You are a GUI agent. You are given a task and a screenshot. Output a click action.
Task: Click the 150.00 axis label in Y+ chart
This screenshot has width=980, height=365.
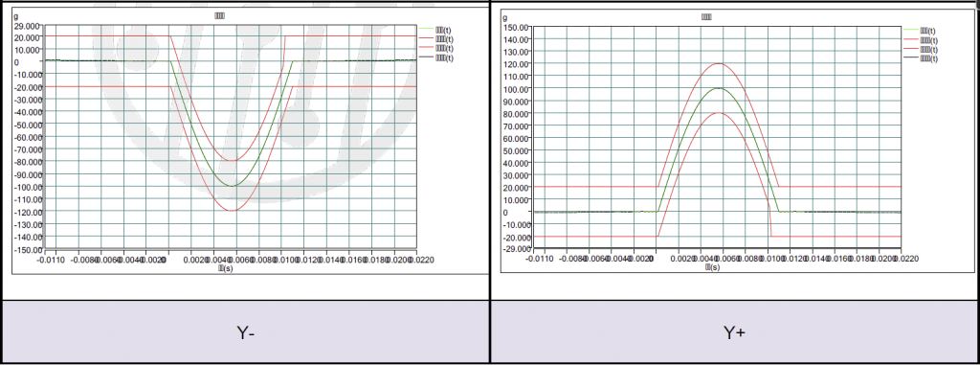(x=516, y=27)
